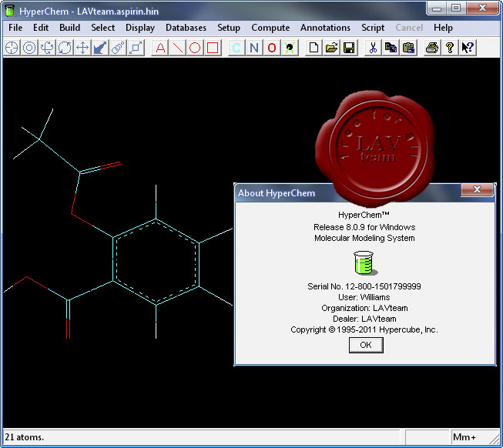503x448 pixels.
Task: Click 'Release 8.0.9 for Windows' text
Action: click(x=364, y=227)
